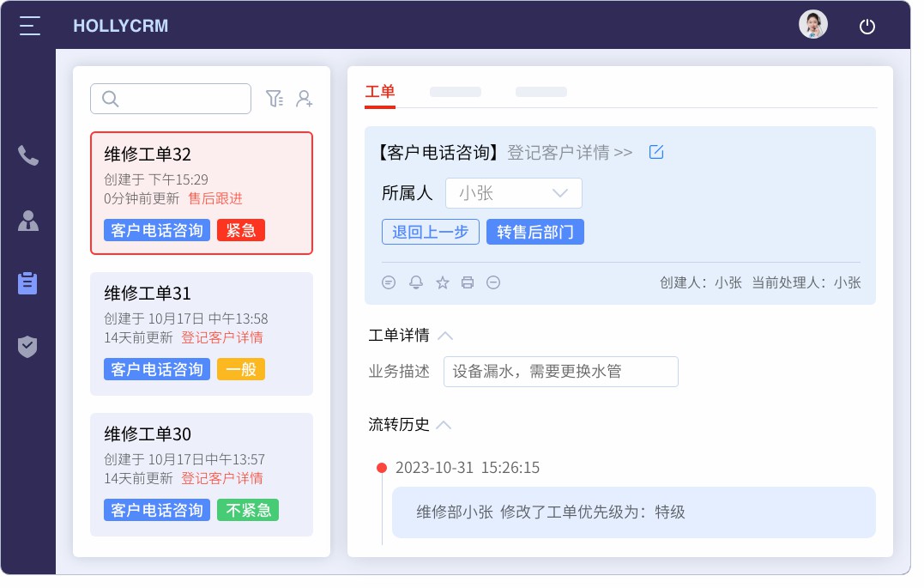Toggle the bell reminder icon
The width and height of the screenshot is (924, 588).
[416, 282]
